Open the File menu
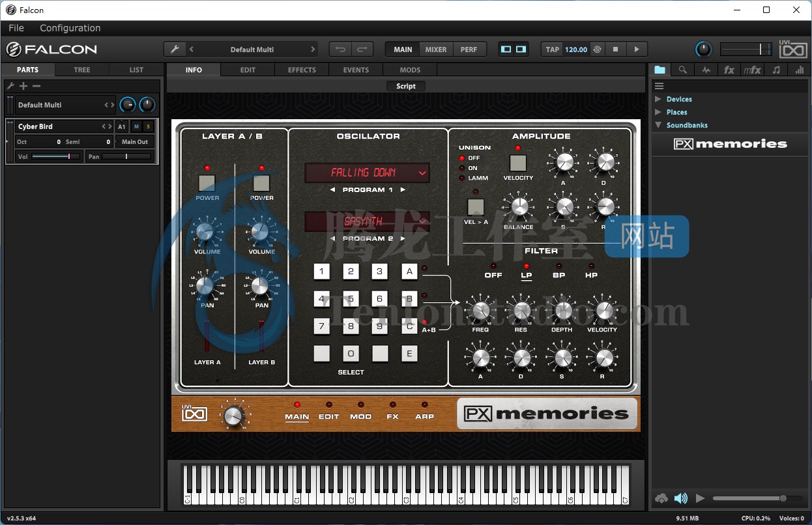Image resolution: width=812 pixels, height=525 pixels. [16, 28]
